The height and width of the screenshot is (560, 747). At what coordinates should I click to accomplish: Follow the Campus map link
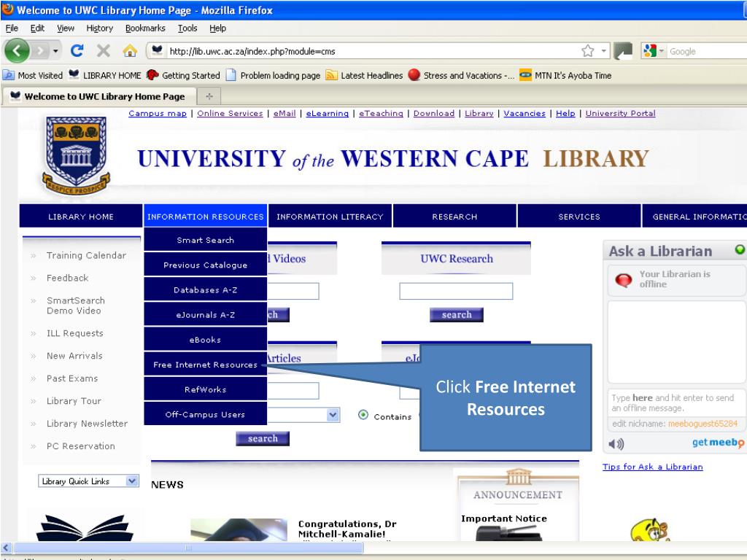coord(158,113)
